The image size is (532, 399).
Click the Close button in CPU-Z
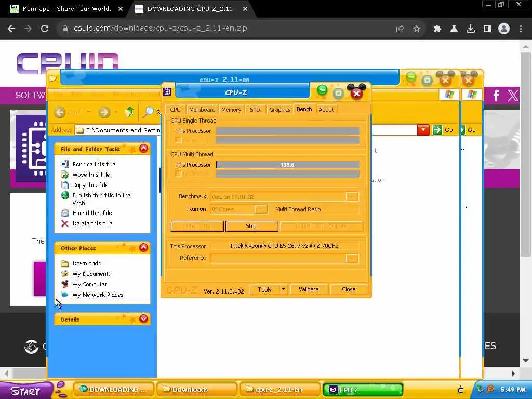coord(349,289)
